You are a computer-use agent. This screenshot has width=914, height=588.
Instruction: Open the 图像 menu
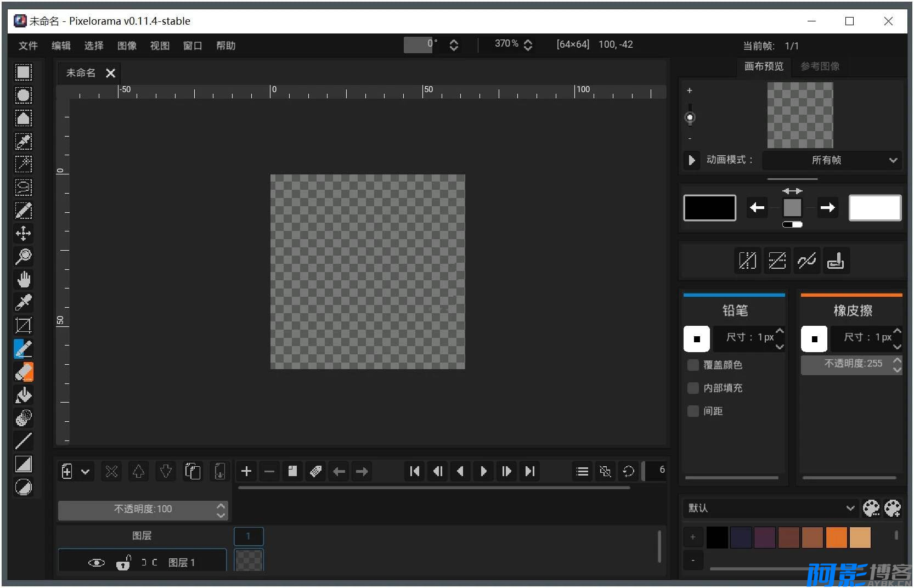click(127, 46)
